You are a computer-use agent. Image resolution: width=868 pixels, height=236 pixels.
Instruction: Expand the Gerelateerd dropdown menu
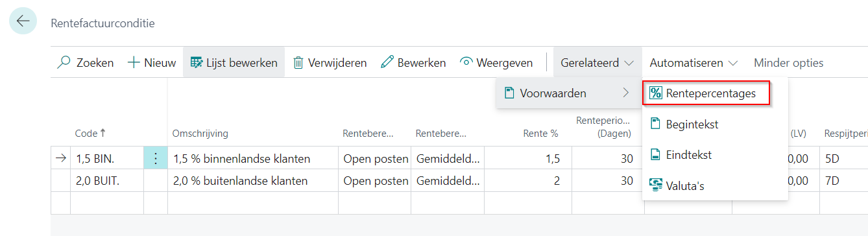(x=597, y=63)
